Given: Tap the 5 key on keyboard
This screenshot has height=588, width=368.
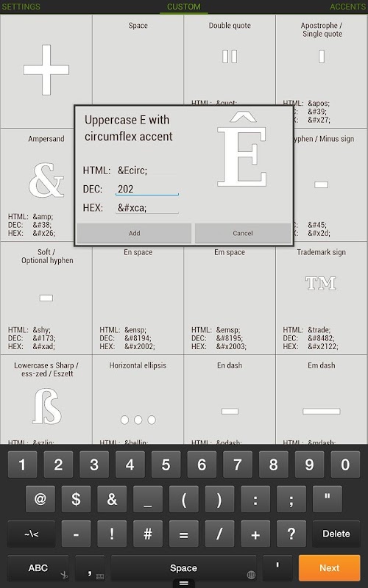Looking at the screenshot, I should click(x=166, y=465).
